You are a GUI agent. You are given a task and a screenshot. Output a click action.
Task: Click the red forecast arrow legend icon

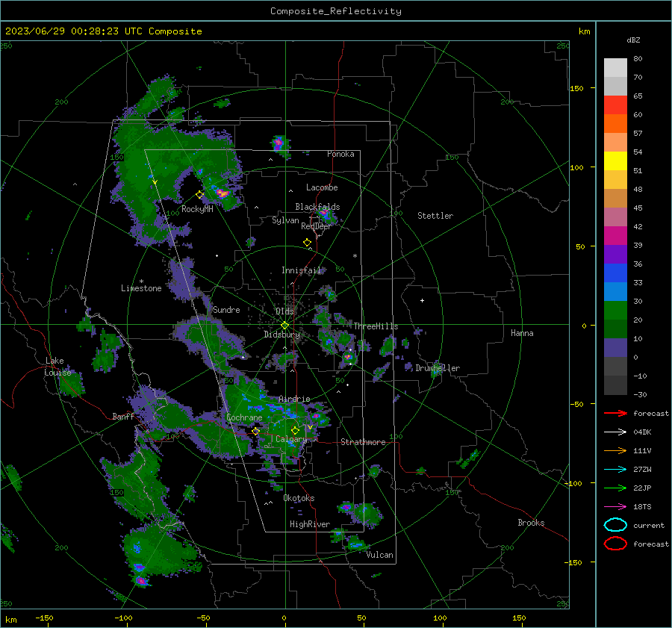[615, 413]
